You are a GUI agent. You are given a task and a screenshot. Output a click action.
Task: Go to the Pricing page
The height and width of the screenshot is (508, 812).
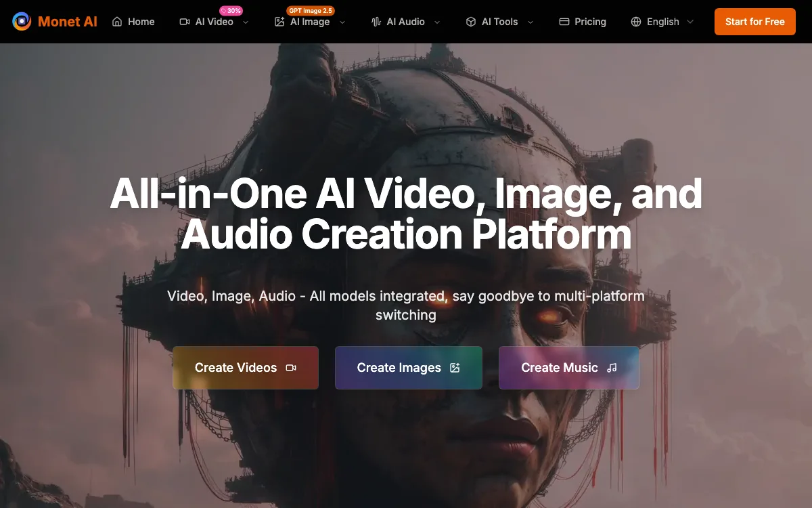583,22
